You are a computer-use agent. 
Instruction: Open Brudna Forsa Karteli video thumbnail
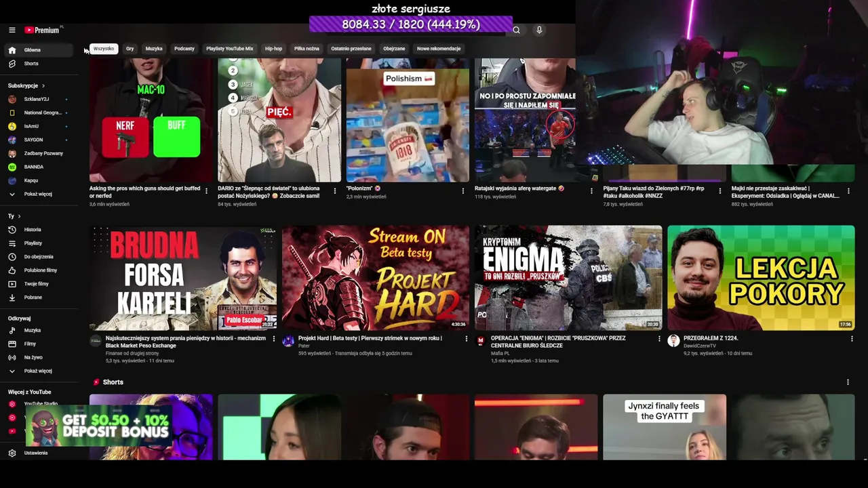tap(183, 278)
